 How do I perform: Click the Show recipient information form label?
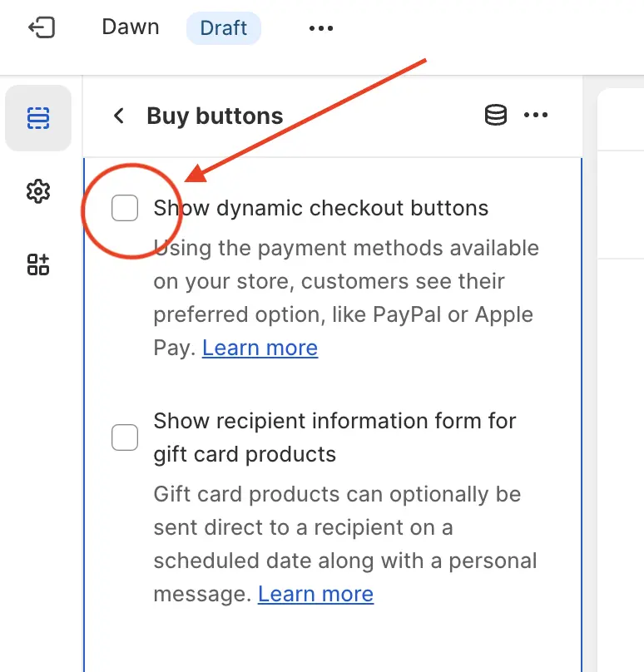[x=334, y=437]
